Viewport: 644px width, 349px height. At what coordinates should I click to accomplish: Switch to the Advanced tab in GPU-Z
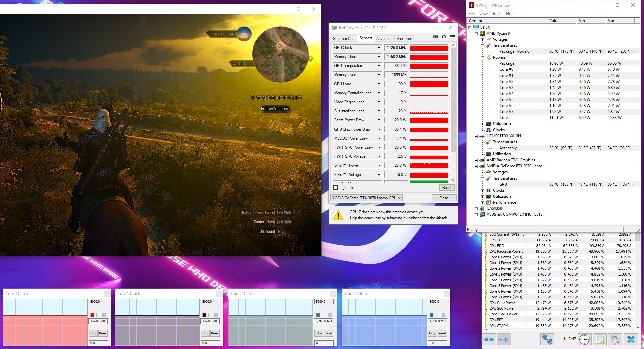click(384, 39)
